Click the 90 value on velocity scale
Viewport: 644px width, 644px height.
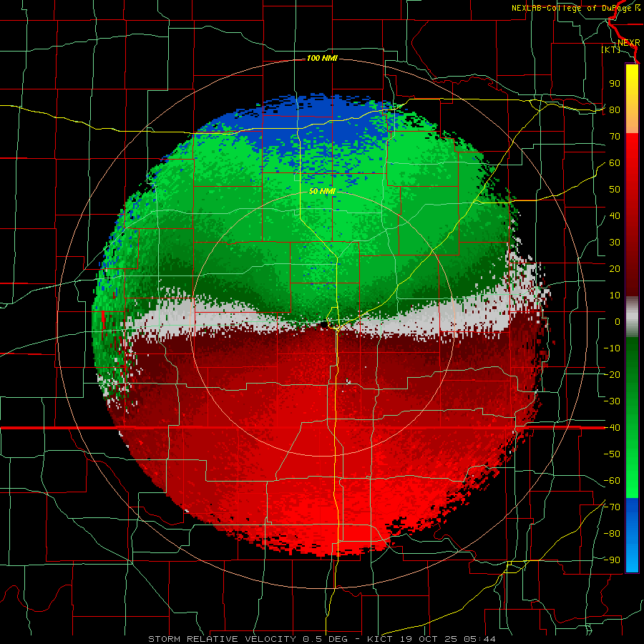pos(615,84)
